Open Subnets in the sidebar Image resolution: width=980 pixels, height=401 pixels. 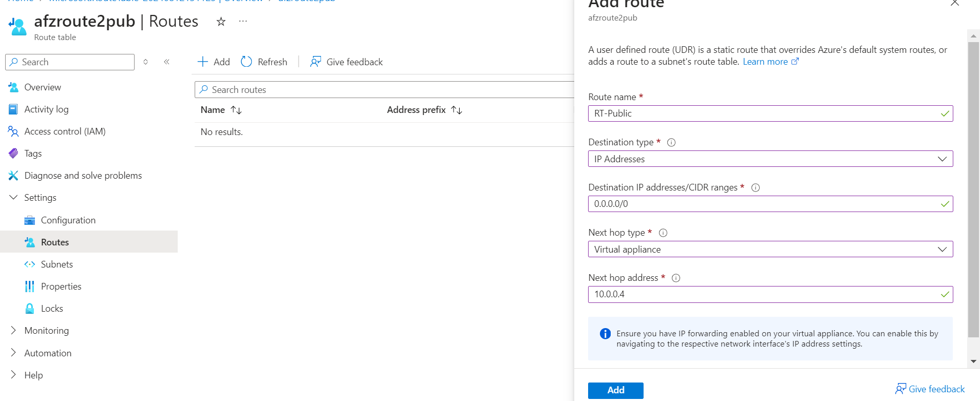click(56, 264)
